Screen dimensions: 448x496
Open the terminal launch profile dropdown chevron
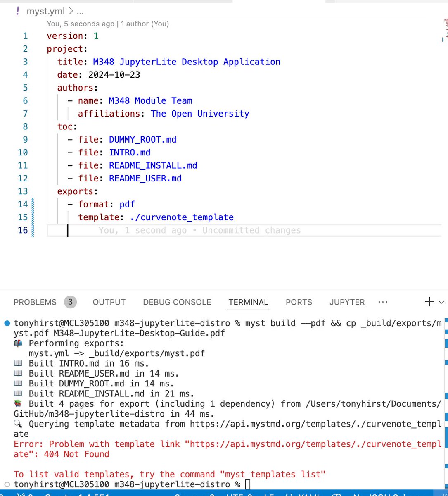[x=441, y=302]
